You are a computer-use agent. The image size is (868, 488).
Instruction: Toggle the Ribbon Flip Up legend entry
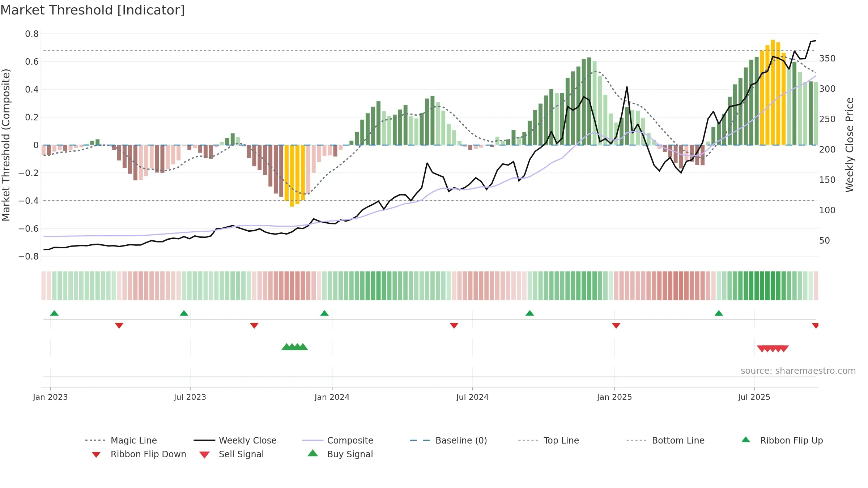tap(782, 440)
